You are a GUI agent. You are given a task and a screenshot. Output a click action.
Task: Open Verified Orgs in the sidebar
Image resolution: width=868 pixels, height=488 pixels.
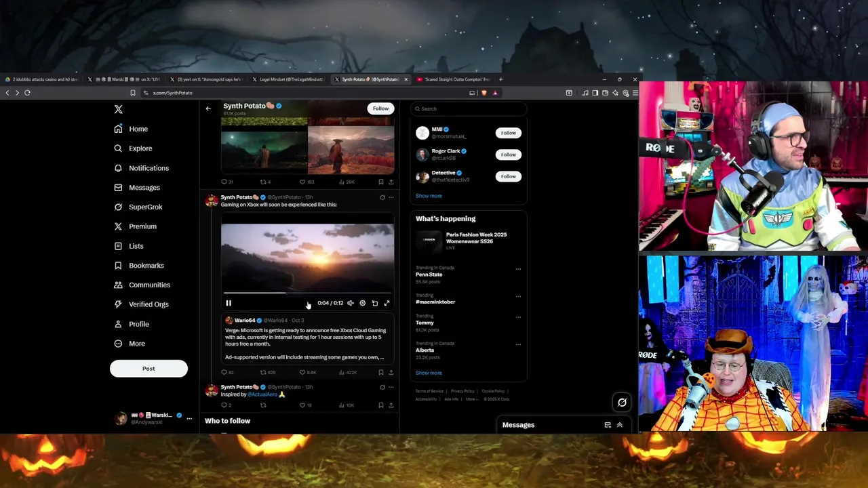(x=142, y=304)
